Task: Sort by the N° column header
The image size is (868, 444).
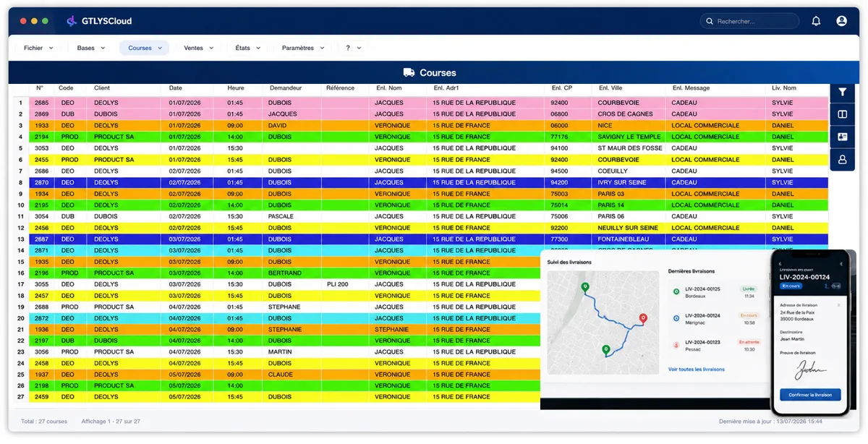Action: point(41,88)
